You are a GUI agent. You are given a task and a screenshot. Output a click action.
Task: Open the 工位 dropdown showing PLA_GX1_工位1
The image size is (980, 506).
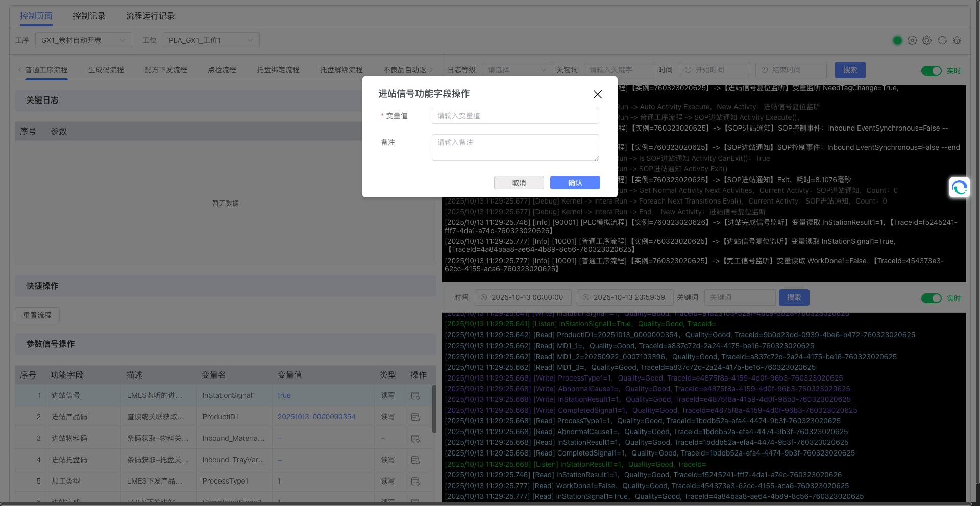pos(211,40)
